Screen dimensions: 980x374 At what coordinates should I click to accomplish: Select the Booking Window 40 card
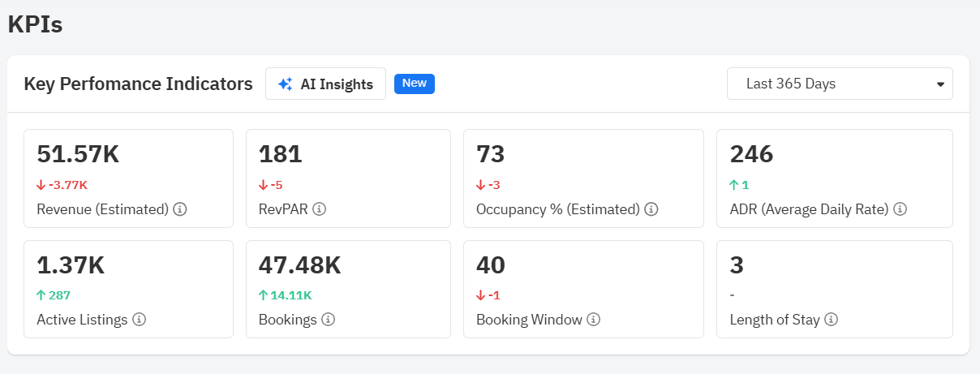(x=582, y=289)
